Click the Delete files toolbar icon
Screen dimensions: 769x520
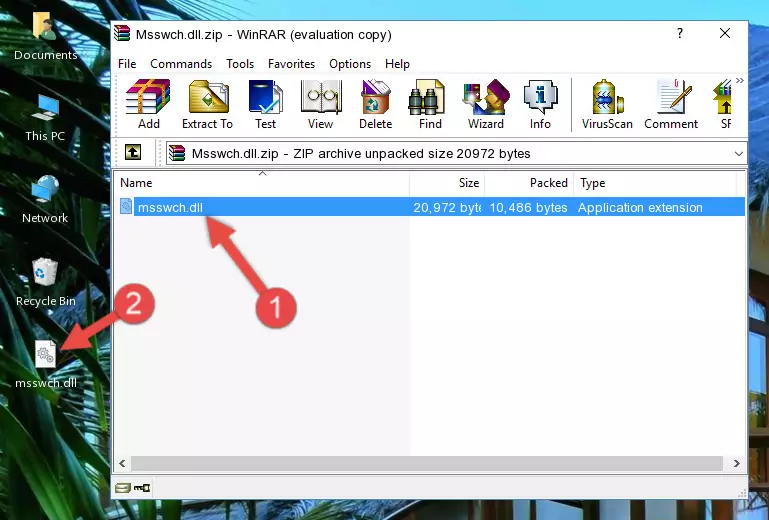(x=376, y=104)
